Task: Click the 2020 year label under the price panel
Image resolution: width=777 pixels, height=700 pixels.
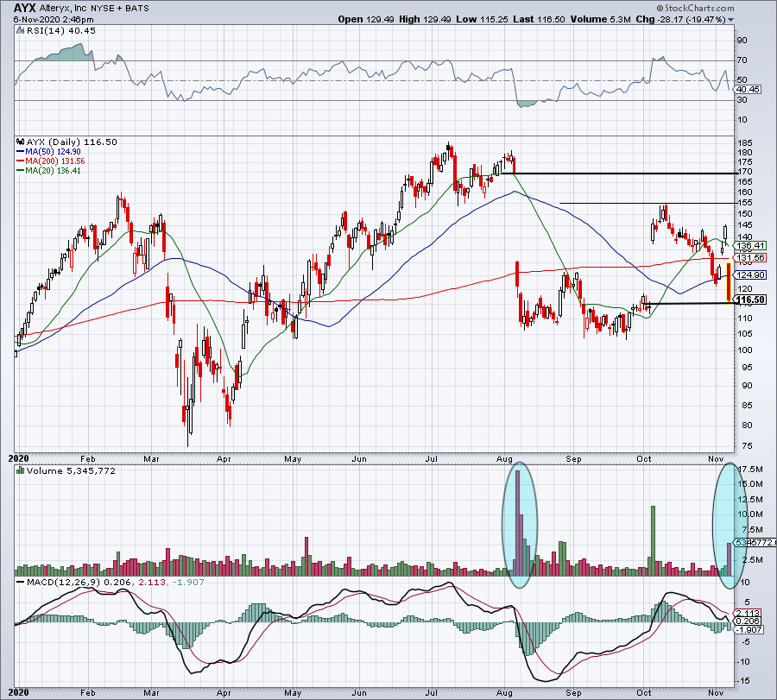Action: pos(19,458)
